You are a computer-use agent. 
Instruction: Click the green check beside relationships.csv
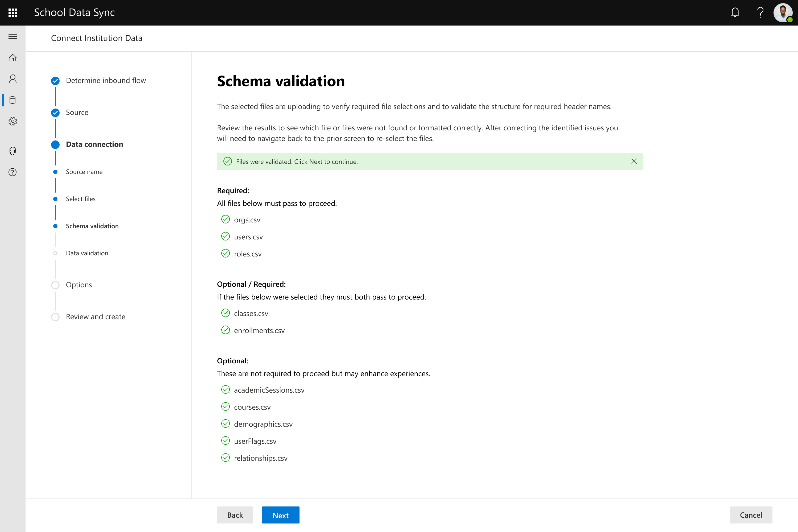pyautogui.click(x=225, y=457)
